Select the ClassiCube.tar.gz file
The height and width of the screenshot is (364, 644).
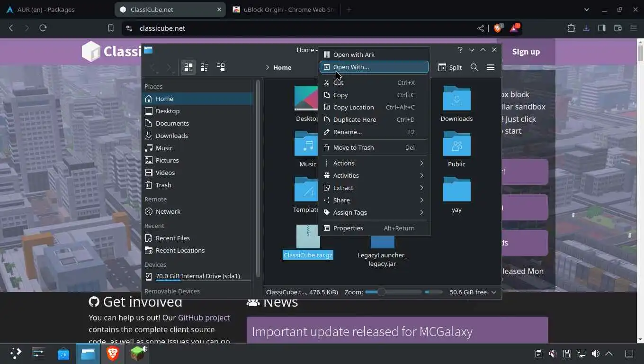click(x=308, y=242)
